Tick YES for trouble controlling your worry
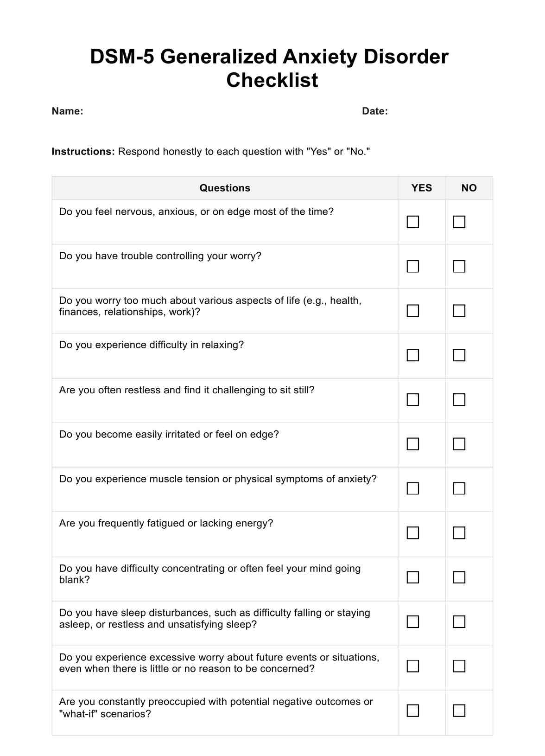545x756 pixels. coord(412,266)
